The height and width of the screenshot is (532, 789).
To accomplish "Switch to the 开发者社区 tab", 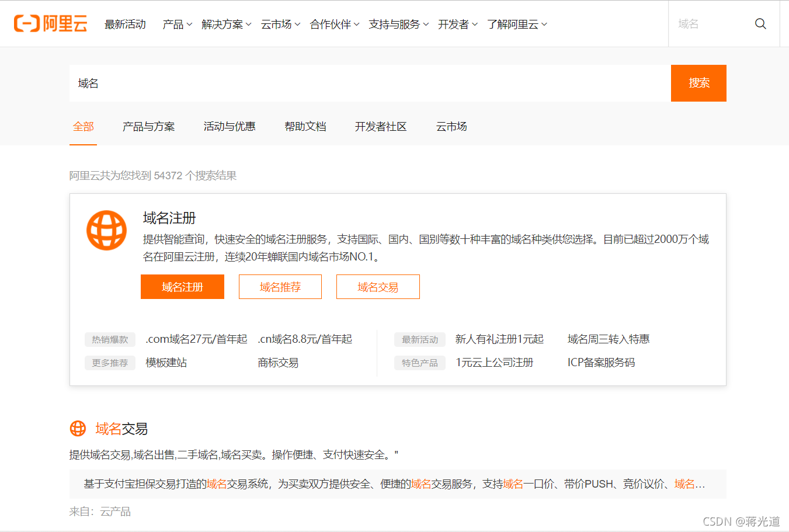I will pyautogui.click(x=381, y=127).
